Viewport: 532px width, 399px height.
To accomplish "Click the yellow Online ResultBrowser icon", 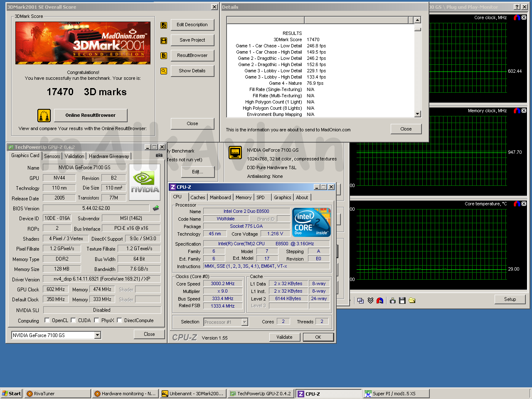I will (44, 115).
